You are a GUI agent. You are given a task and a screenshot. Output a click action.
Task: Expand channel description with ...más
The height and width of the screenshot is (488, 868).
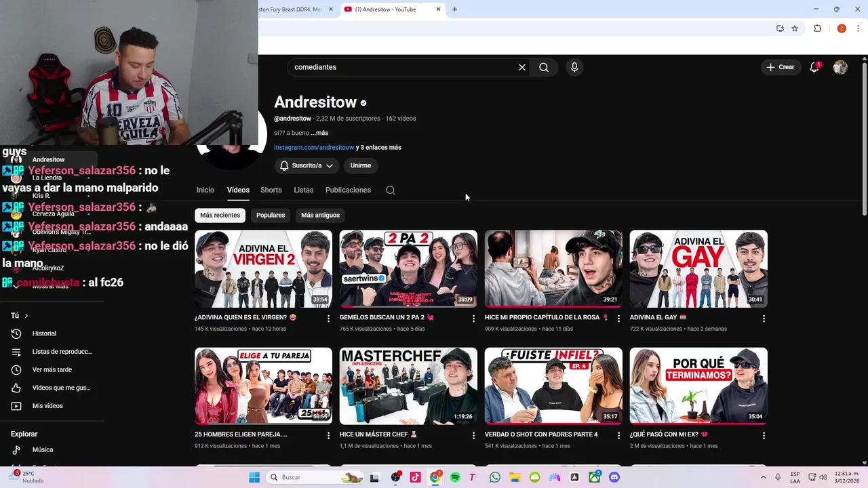click(x=320, y=133)
